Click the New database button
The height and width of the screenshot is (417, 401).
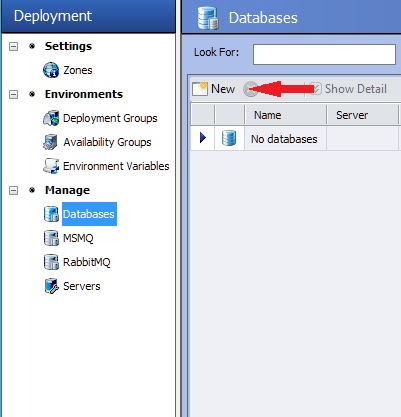(214, 89)
